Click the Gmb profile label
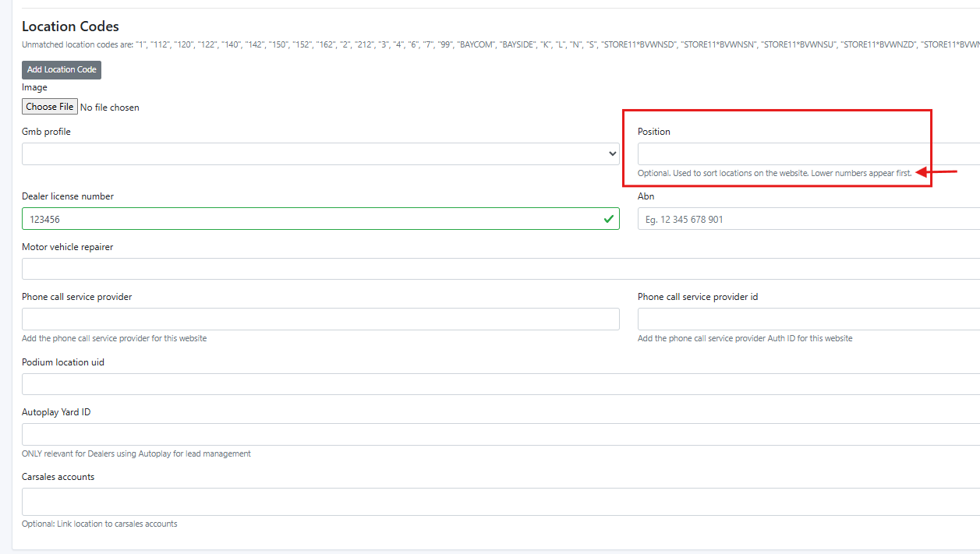Screen dimensions: 980x554 pos(46,132)
